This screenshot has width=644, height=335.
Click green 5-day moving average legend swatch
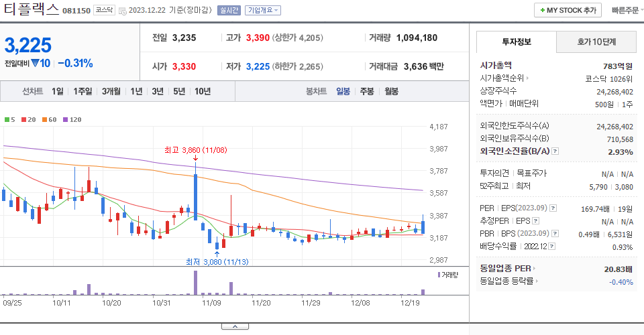(7, 120)
